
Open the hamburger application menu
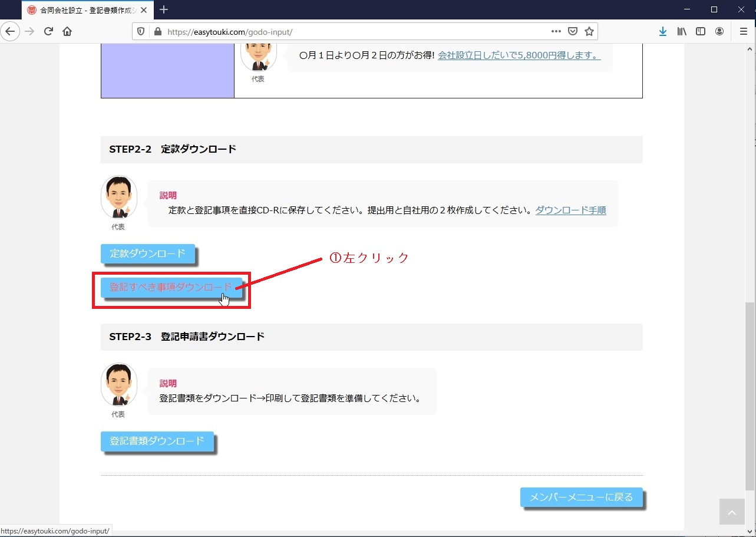point(743,31)
